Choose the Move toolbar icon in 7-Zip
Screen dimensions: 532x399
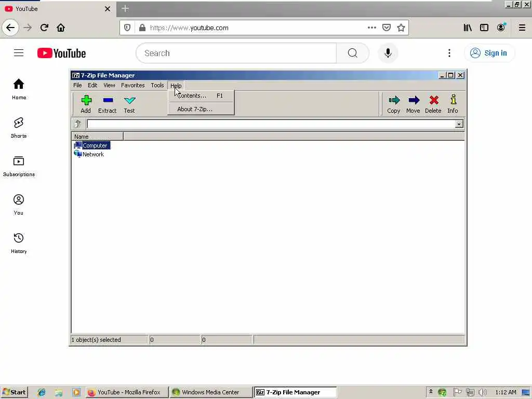coord(413,104)
